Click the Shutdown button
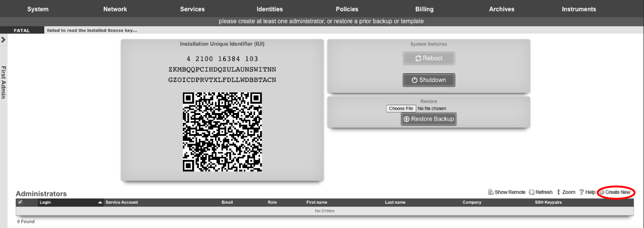Screen dimensions: 644x228 point(429,80)
